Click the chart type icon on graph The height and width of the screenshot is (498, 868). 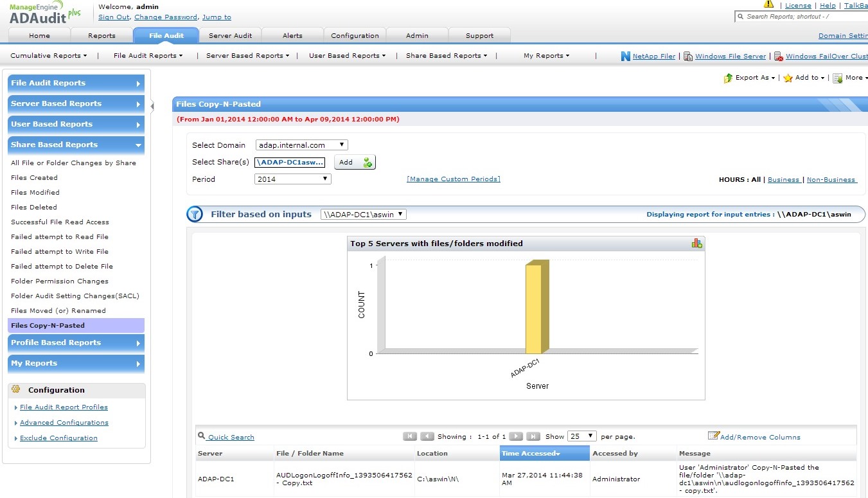tap(696, 243)
